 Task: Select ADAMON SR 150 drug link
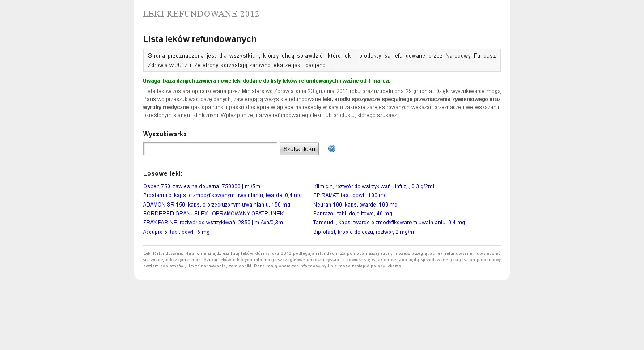point(216,205)
